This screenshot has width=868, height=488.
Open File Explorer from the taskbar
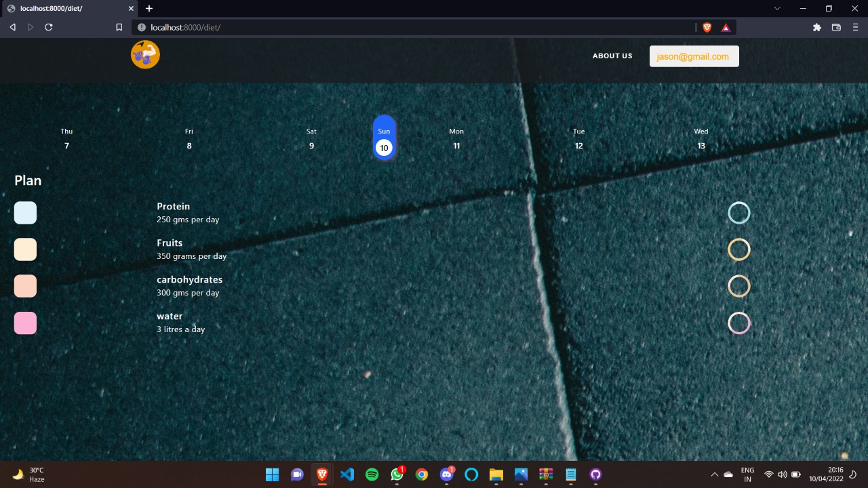(x=496, y=474)
